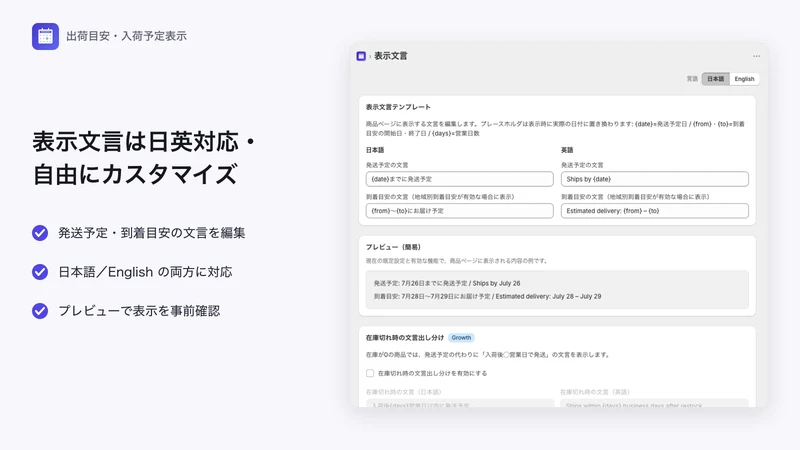Click the 発送予定の文言 label under 日本語
Screen dimensions: 800x450
coord(387,165)
